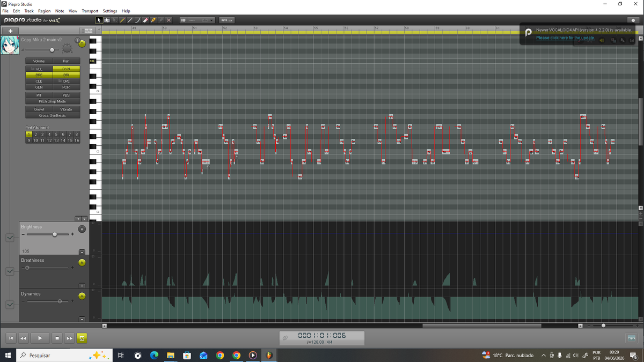Open the Settings menu

point(110,11)
